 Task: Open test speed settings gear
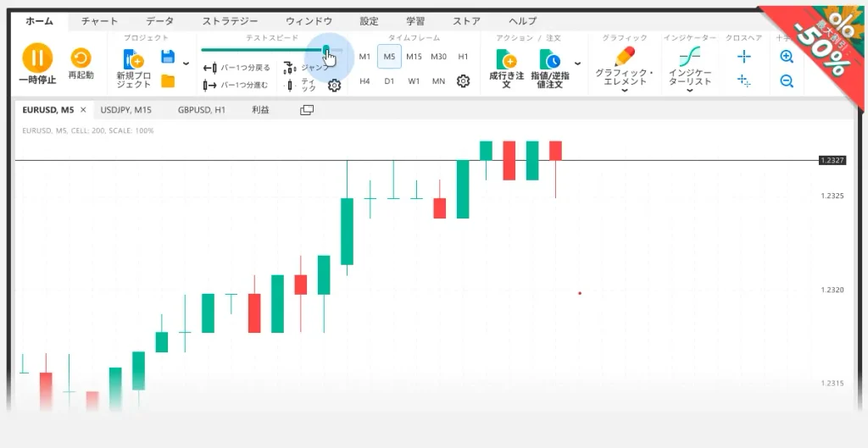click(334, 86)
